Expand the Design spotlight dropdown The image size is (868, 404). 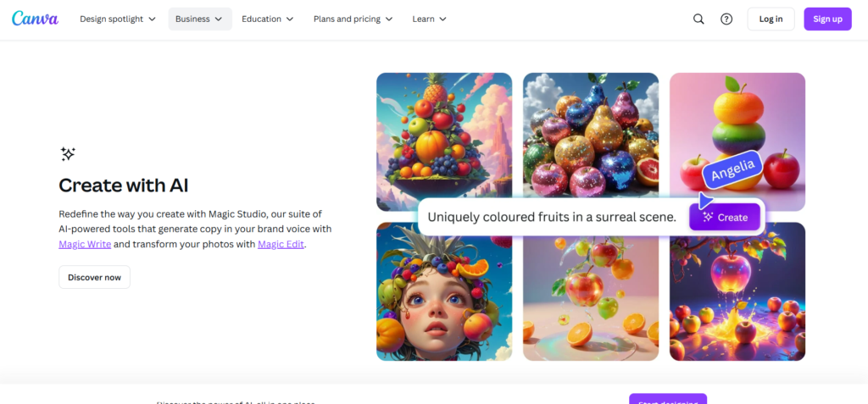click(118, 19)
